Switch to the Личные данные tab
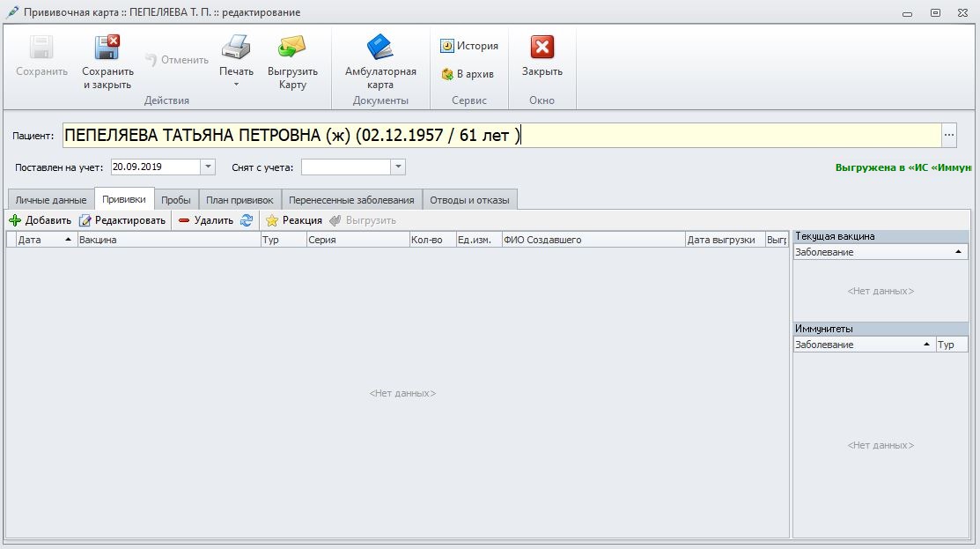This screenshot has height=549, width=980. tap(51, 200)
